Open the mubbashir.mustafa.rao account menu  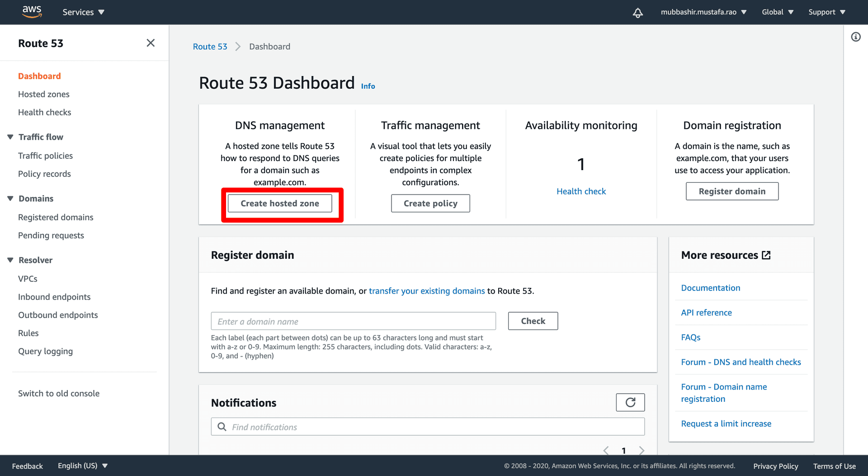[703, 12]
